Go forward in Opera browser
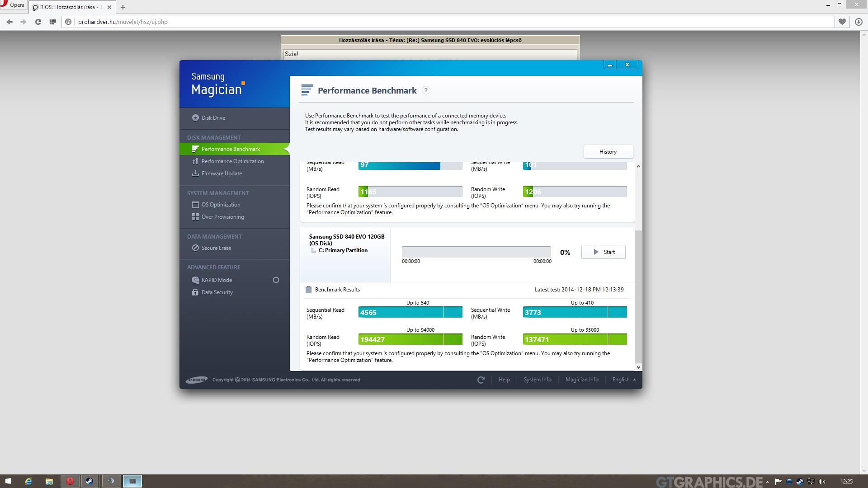 [24, 22]
